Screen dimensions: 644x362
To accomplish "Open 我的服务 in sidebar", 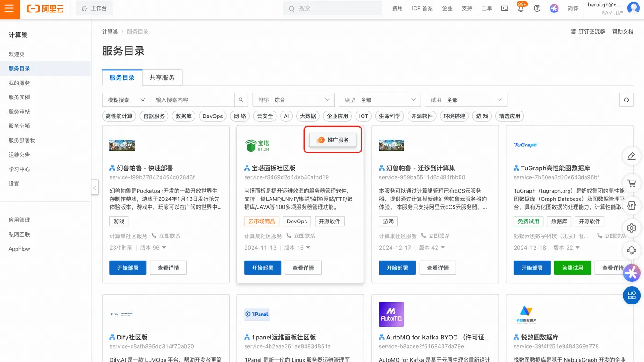I will 19,83.
